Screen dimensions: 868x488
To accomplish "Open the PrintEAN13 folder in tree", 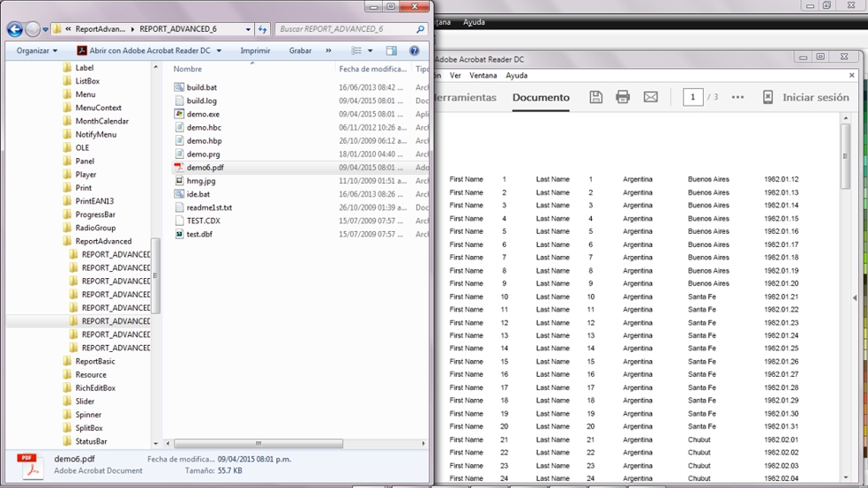I will tap(94, 201).
